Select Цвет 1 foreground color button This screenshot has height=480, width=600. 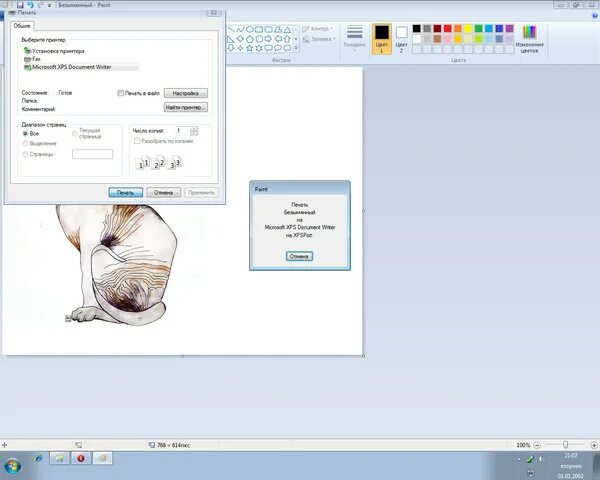point(382,38)
